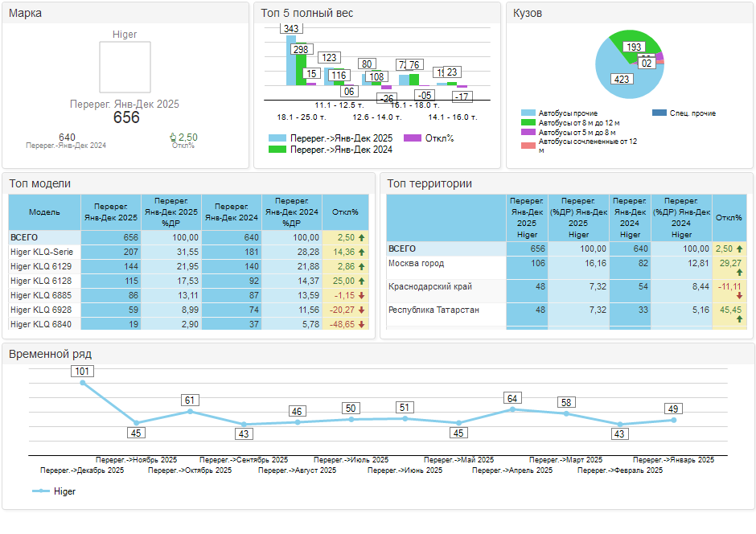Click the green up arrow in Higer KLQ 6129 row
The image size is (756, 534).
click(362, 266)
